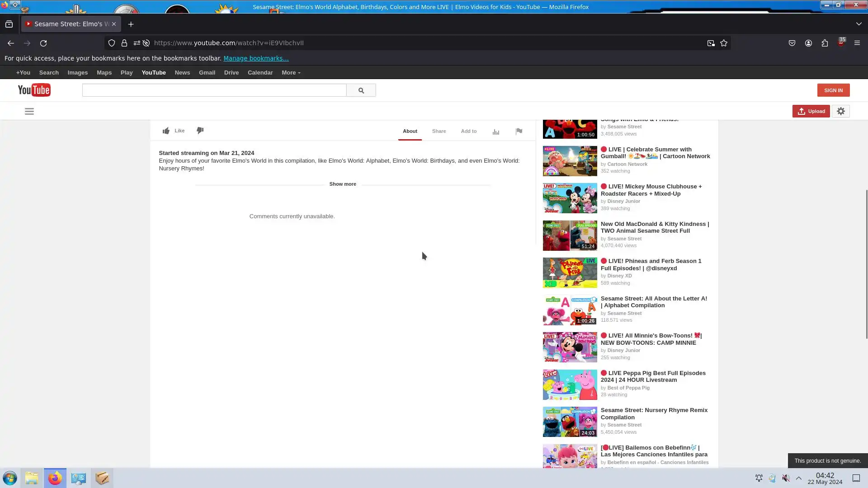This screenshot has width=868, height=488.
Task: Click the report flag icon
Action: tap(519, 131)
